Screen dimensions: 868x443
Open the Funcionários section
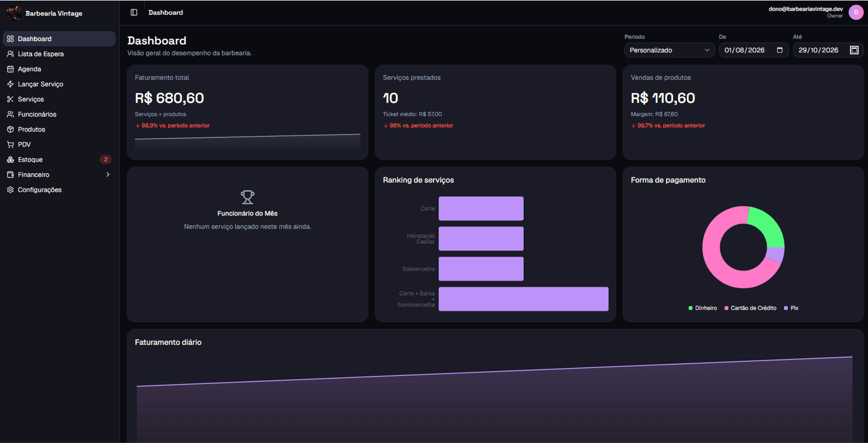pos(59,114)
